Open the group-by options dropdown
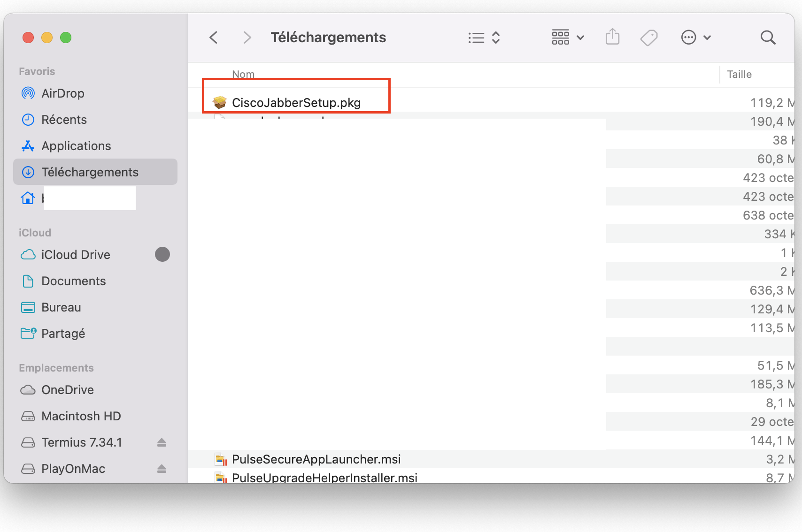 point(567,38)
